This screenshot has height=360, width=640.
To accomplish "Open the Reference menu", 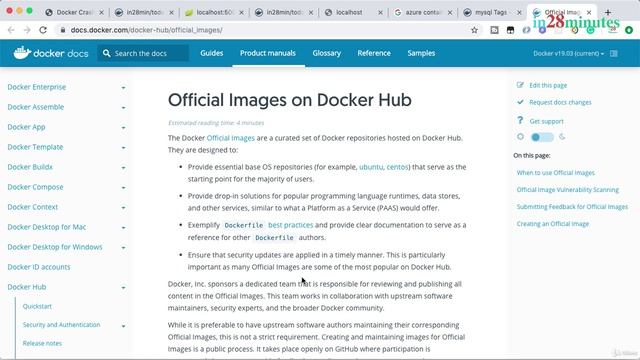I will coord(374,53).
